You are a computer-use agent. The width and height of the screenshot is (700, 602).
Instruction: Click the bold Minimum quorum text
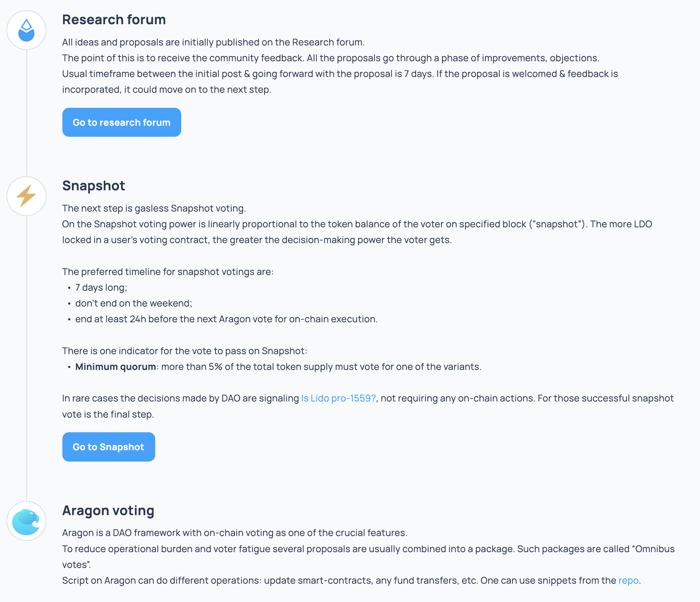(116, 367)
